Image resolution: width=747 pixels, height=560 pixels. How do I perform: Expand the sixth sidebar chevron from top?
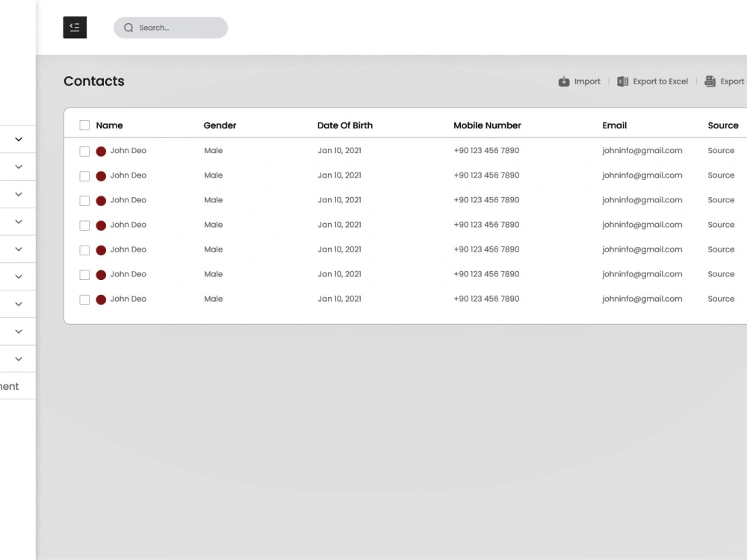point(19,277)
